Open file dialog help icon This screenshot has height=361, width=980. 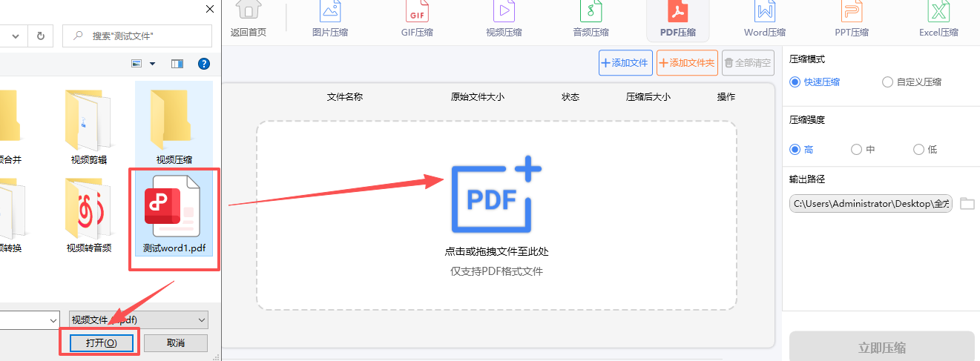point(204,64)
